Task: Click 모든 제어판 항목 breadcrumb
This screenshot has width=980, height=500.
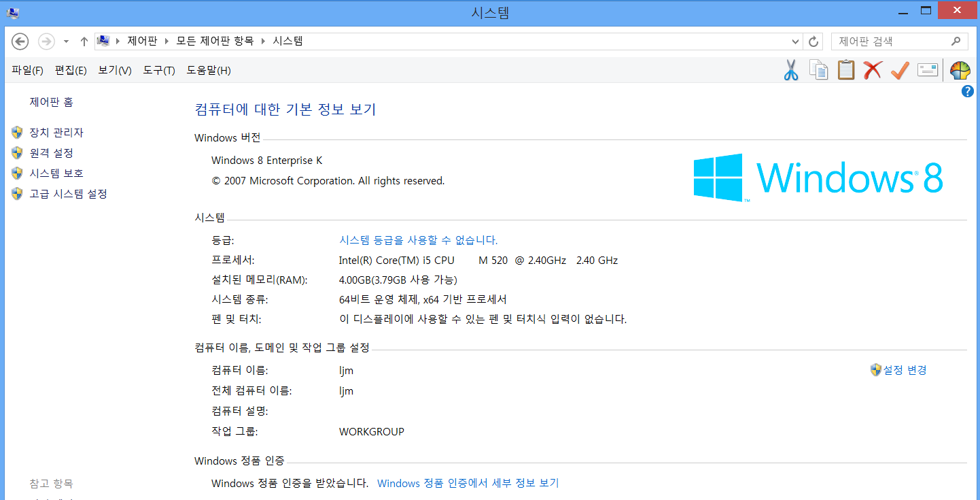Action: (x=215, y=41)
